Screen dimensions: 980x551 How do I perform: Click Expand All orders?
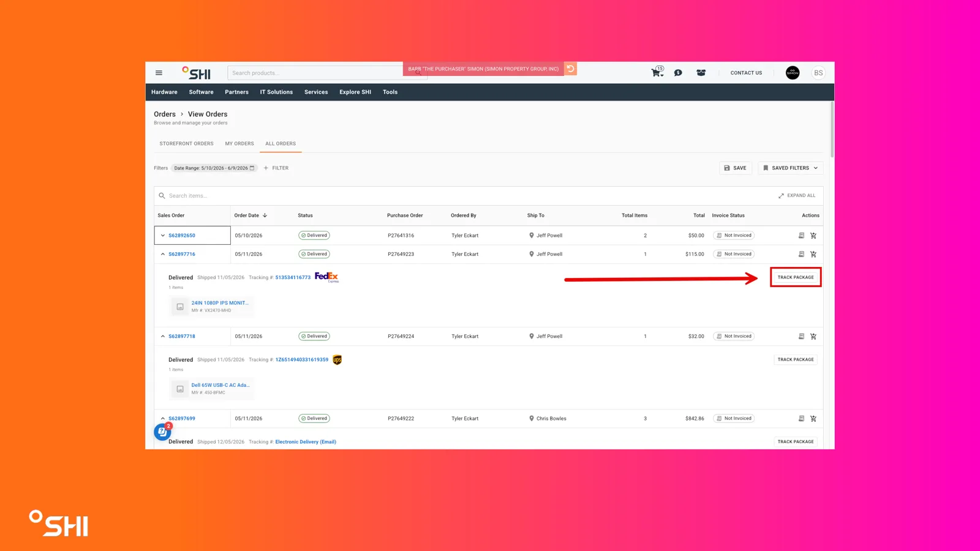[x=797, y=196]
